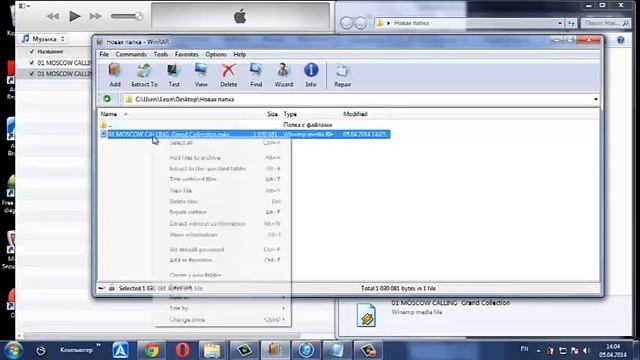Click the Explorer back navigation button
640x360 pixels.
[346, 23]
